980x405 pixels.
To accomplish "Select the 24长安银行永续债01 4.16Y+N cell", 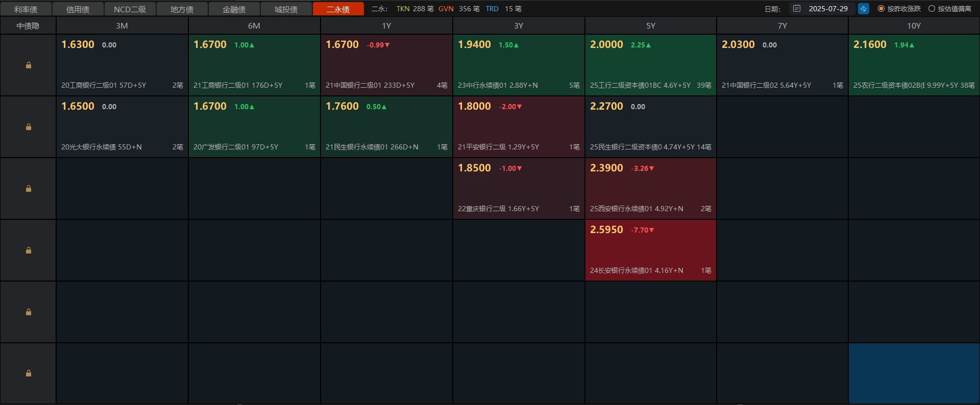I will point(651,250).
